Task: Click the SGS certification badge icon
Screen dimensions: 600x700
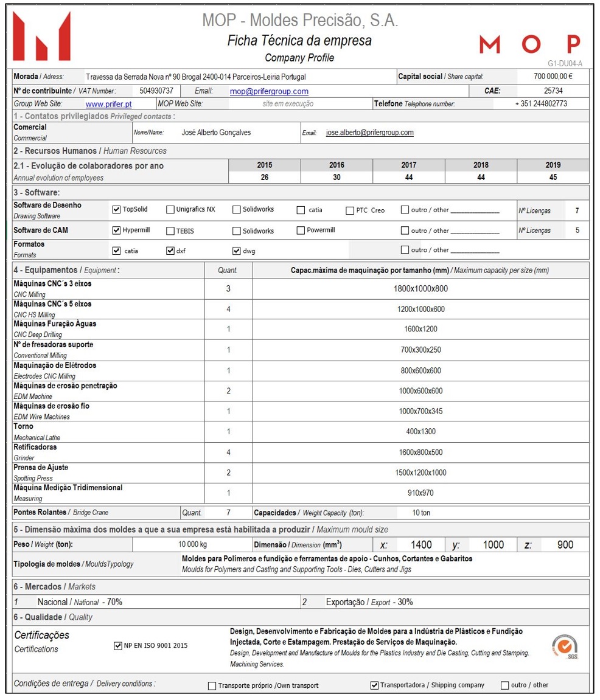Action: pos(565,646)
